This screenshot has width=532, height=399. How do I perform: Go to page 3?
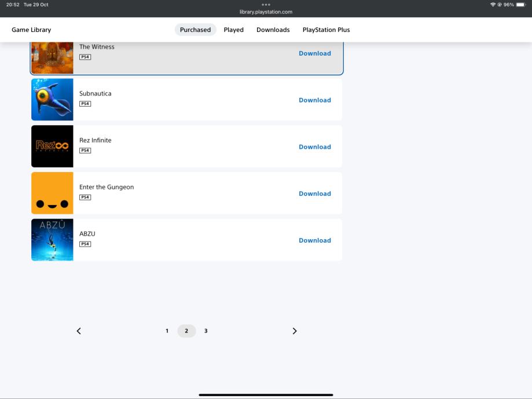tap(206, 331)
